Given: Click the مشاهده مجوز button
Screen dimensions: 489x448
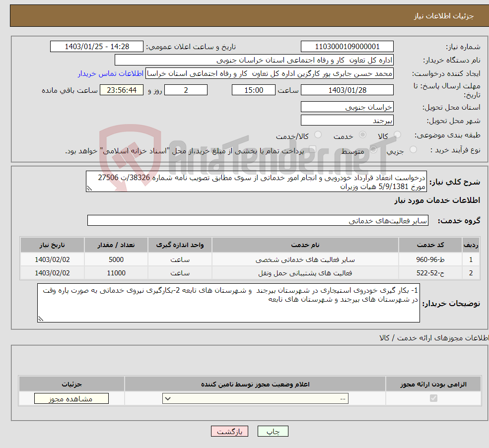Looking at the screenshot, I should point(71,398).
